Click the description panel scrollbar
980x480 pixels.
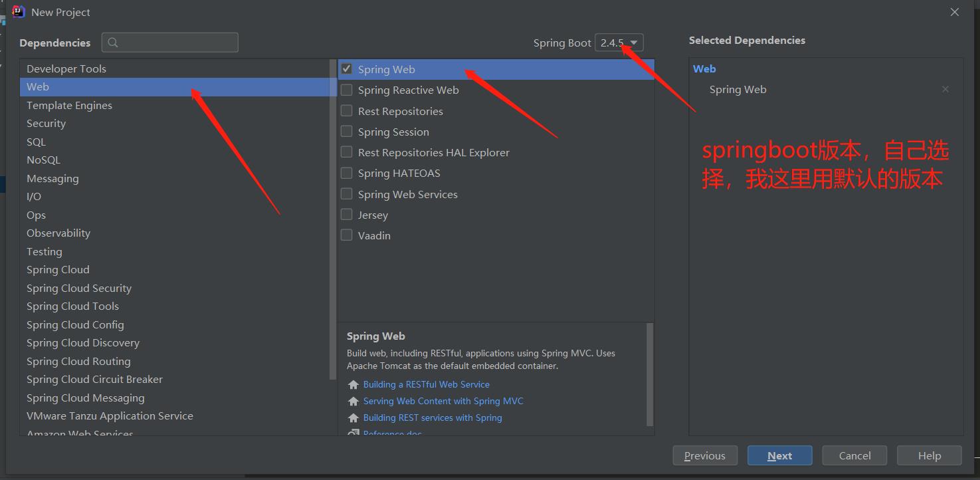tap(650, 374)
